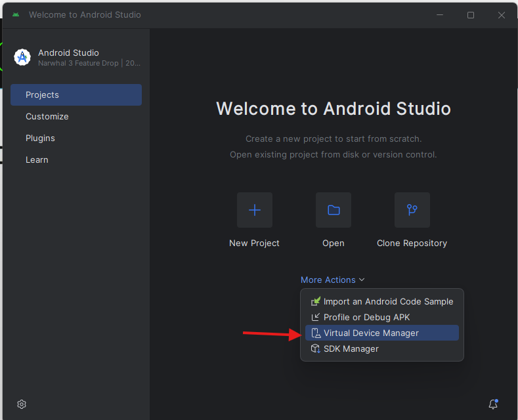Switch to the Projects tab
The image size is (518, 420).
pyautogui.click(x=76, y=95)
